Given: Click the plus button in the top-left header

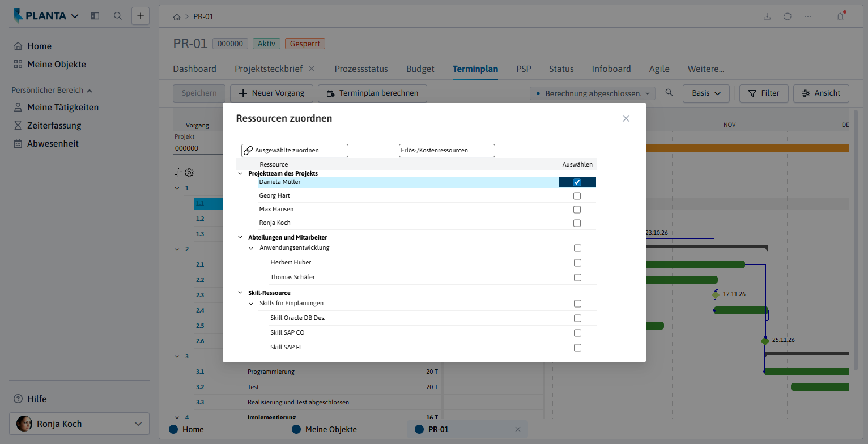Looking at the screenshot, I should [x=141, y=16].
